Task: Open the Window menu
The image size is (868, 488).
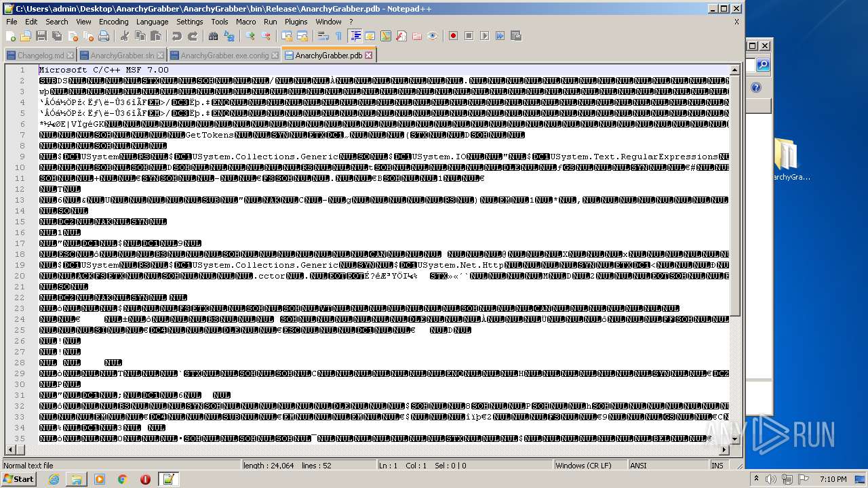Action: pos(328,22)
